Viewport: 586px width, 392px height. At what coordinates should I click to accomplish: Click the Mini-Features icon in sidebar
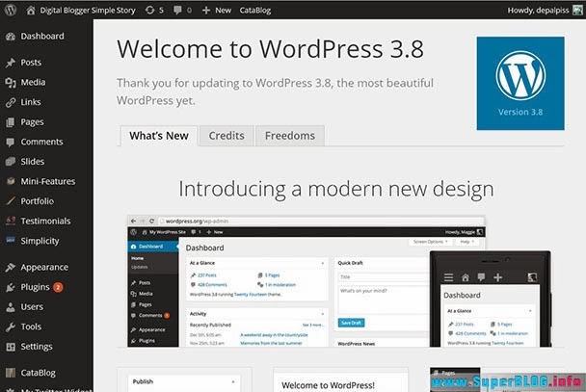pyautogui.click(x=11, y=181)
